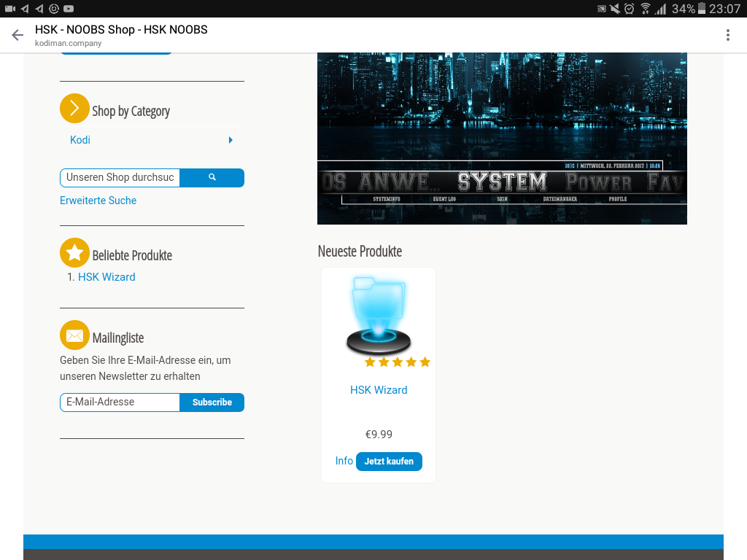Tap the alarm clock status icon

(x=630, y=9)
